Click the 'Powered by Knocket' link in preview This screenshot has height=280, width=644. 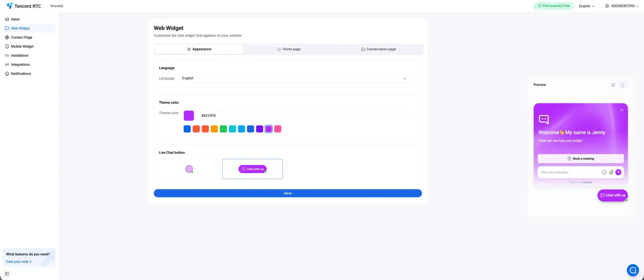tap(580, 182)
